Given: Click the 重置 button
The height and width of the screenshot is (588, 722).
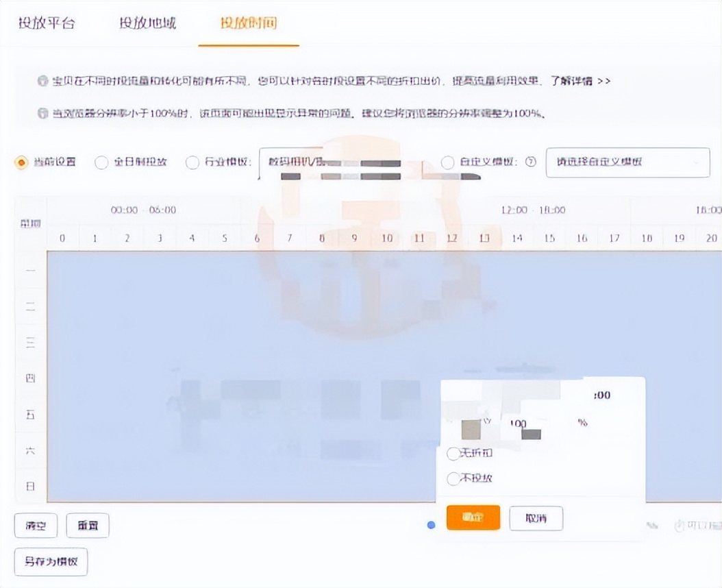Looking at the screenshot, I should 88,526.
